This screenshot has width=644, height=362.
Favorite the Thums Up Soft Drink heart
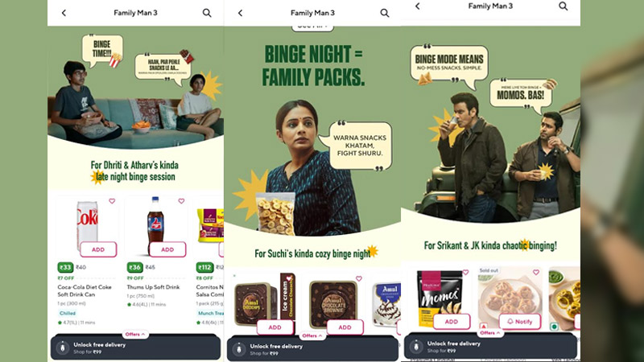pyautogui.click(x=181, y=200)
